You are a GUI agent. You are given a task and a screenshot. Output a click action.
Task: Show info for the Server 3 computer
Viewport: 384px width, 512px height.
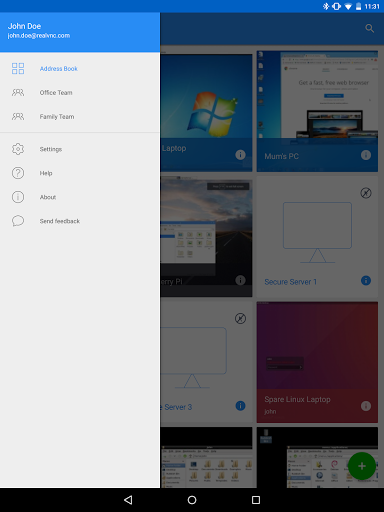[240, 406]
